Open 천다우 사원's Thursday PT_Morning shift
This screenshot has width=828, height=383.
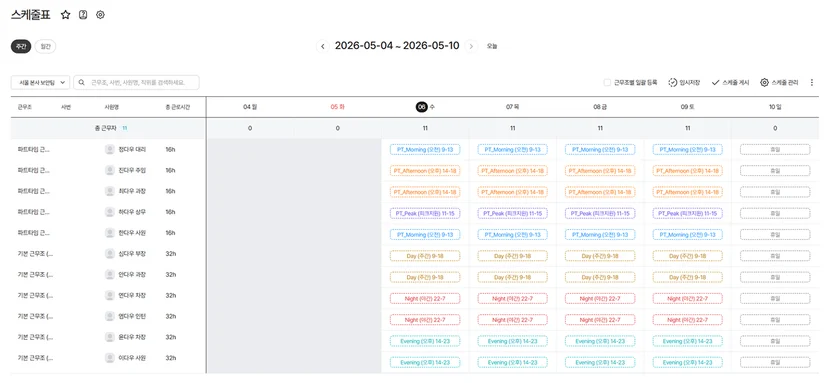tap(512, 234)
